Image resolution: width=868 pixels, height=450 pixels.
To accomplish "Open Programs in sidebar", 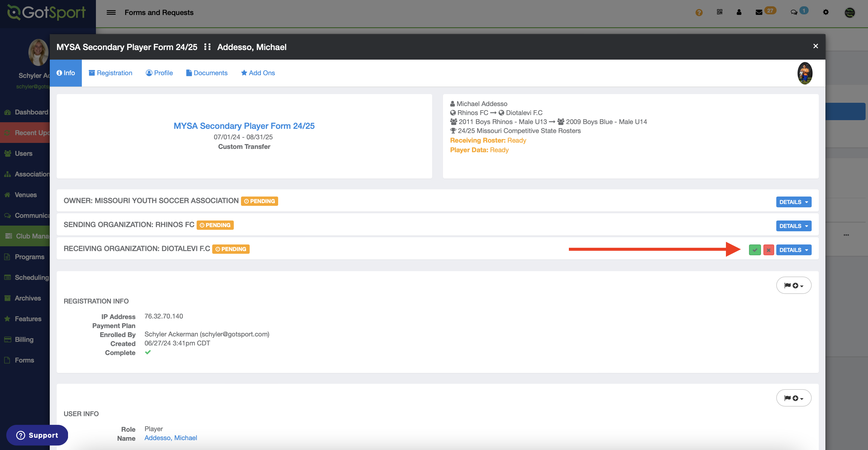I will pyautogui.click(x=25, y=257).
